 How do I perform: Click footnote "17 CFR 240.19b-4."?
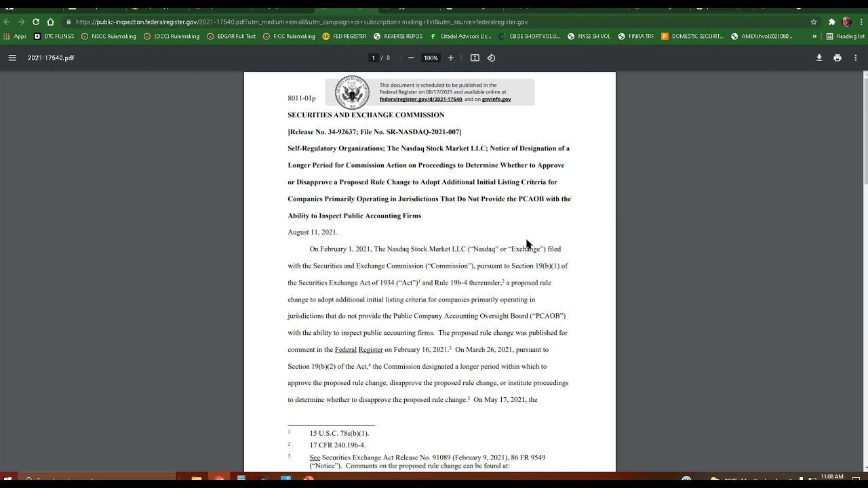(x=338, y=445)
